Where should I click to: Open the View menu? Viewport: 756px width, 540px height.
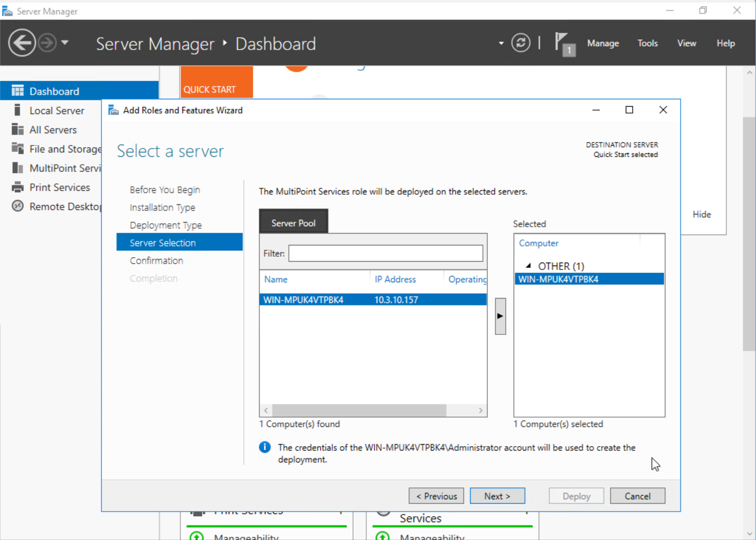[x=686, y=43]
